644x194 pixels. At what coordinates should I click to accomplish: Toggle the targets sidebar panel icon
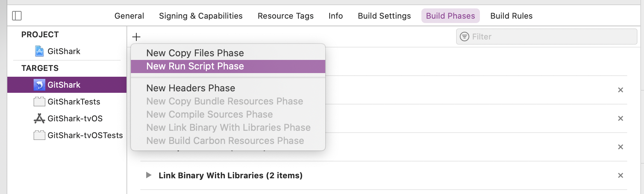17,16
